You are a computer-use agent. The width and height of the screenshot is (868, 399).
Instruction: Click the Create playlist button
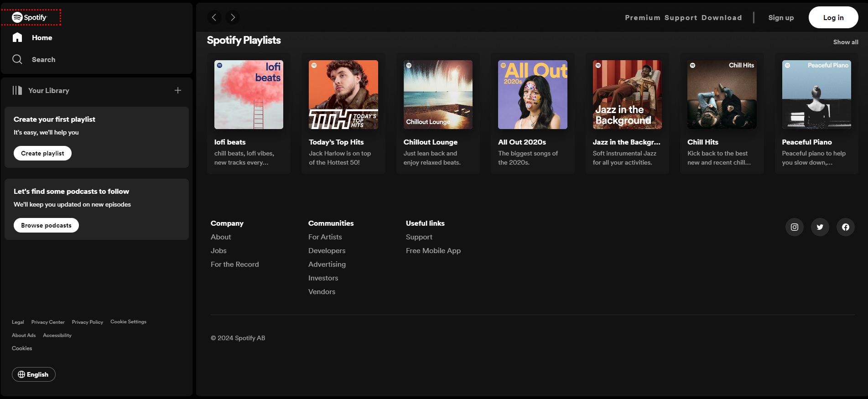click(42, 153)
